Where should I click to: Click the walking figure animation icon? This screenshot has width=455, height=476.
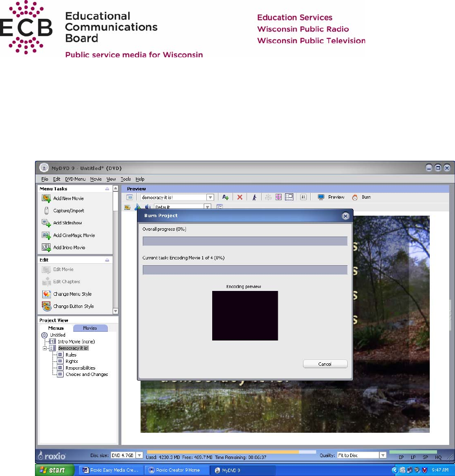coord(254,197)
